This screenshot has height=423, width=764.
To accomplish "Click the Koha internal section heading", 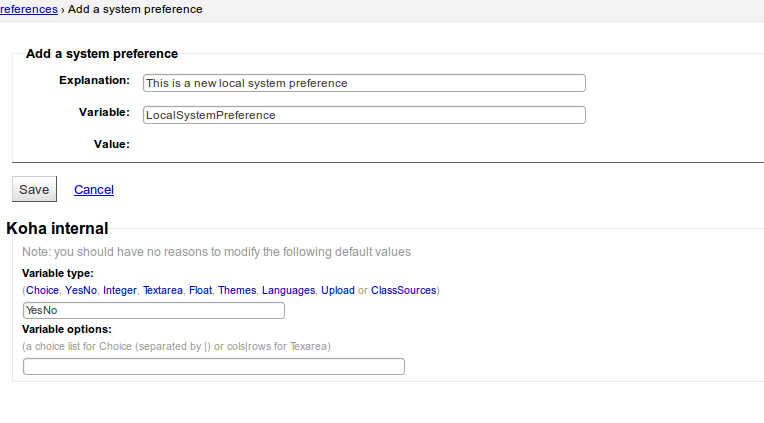I will pyautogui.click(x=57, y=229).
